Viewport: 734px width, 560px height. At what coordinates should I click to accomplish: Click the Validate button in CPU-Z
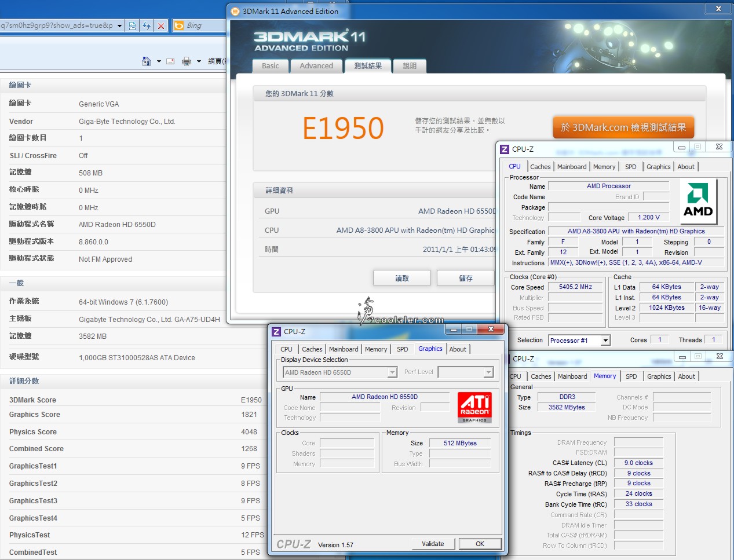click(x=433, y=544)
